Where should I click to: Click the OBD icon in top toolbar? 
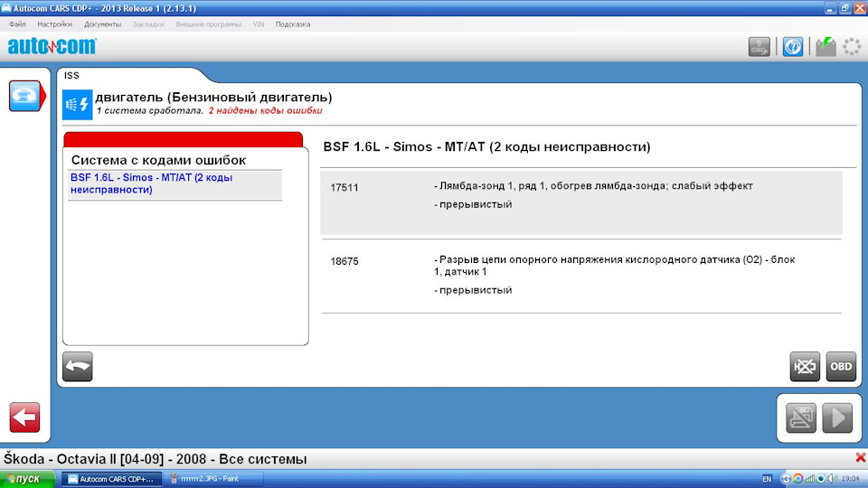click(x=759, y=46)
